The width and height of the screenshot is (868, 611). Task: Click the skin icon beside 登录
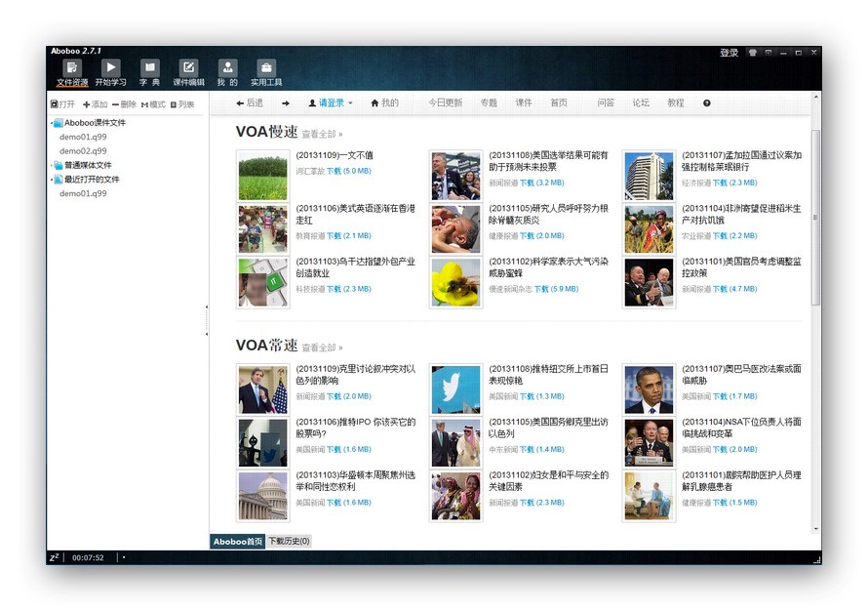pyautogui.click(x=752, y=53)
